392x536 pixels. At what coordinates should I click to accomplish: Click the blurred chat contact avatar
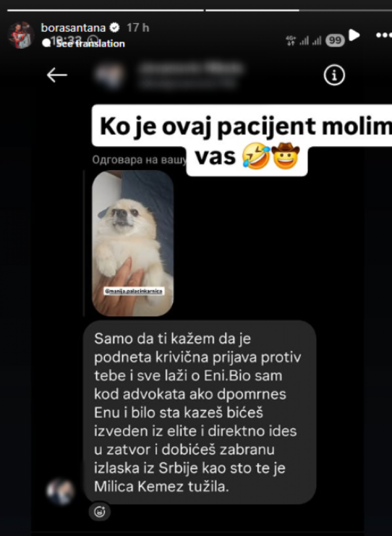tap(109, 75)
